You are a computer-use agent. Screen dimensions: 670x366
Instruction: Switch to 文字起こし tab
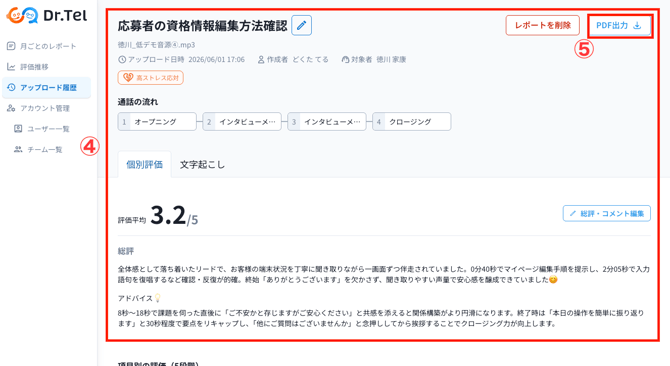tap(202, 164)
